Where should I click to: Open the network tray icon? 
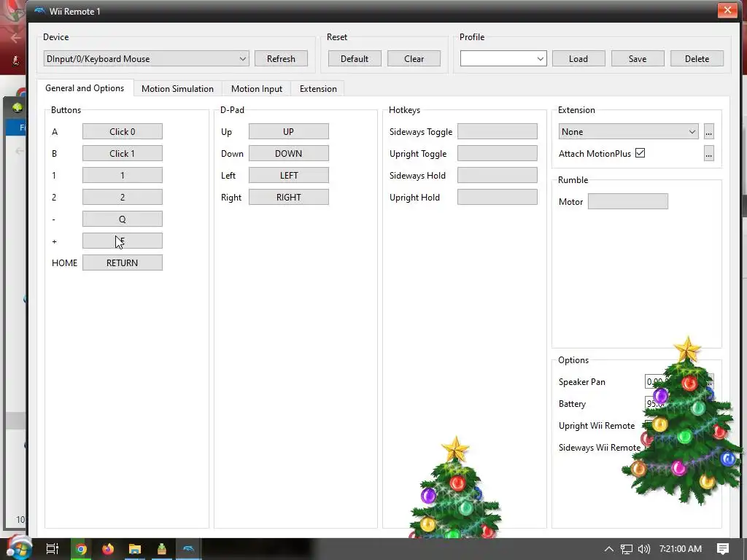pyautogui.click(x=627, y=549)
